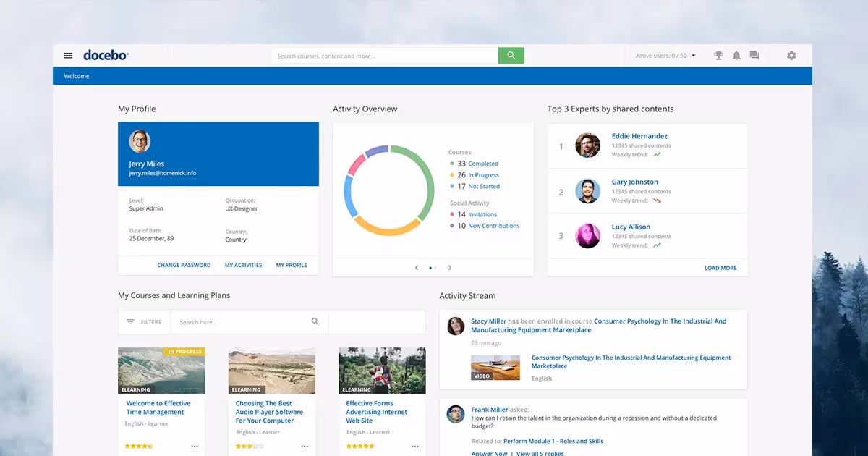Click the star rating on Effective Forms course
Viewport: 868px width, 456px height.
360,447
